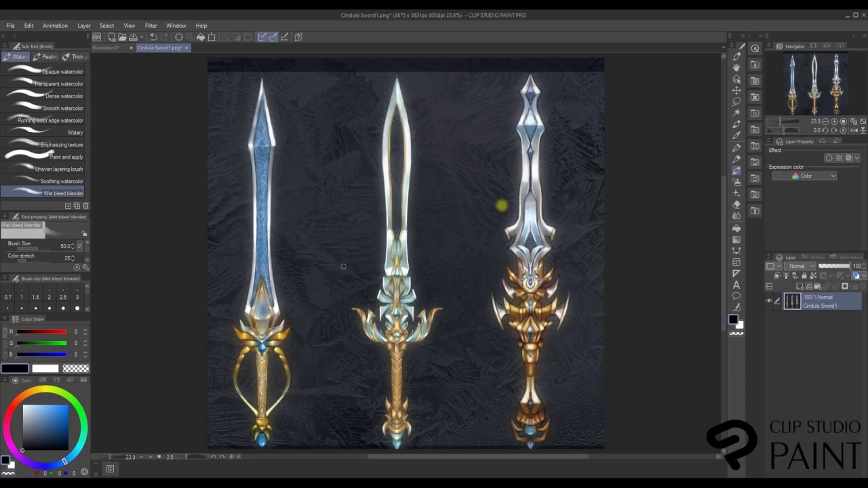Select the Move layer tool
This screenshot has height=488, width=868.
pyautogui.click(x=737, y=90)
